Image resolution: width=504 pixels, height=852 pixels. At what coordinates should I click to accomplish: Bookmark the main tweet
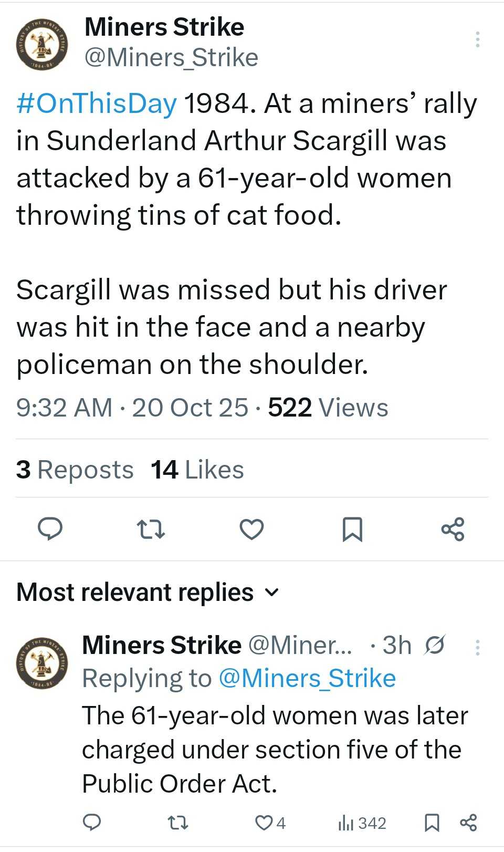point(352,529)
